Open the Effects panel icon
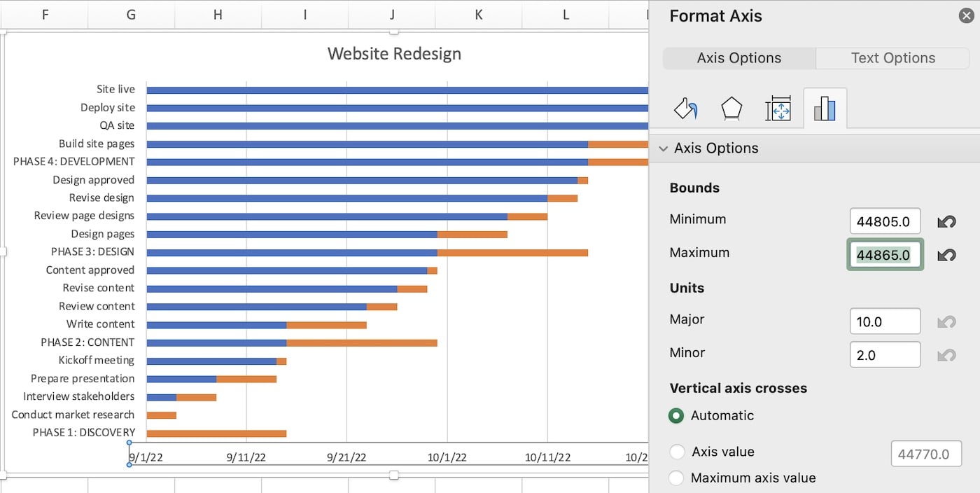Viewport: 980px width, 493px height. [731, 108]
